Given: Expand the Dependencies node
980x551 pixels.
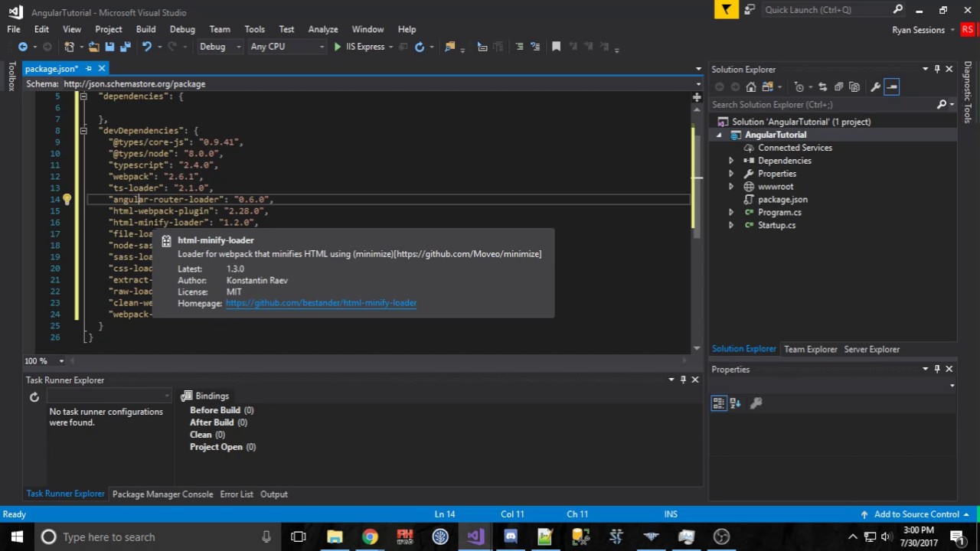Looking at the screenshot, I should pos(730,161).
